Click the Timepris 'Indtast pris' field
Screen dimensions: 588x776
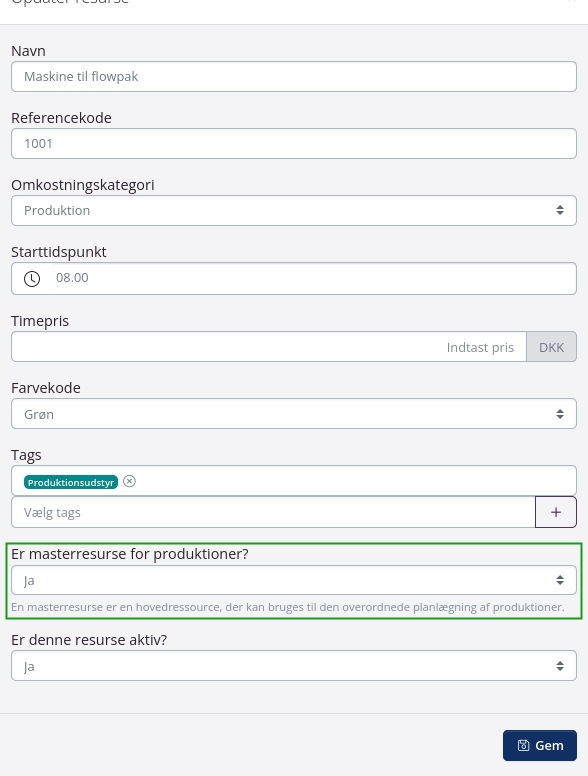coord(269,347)
